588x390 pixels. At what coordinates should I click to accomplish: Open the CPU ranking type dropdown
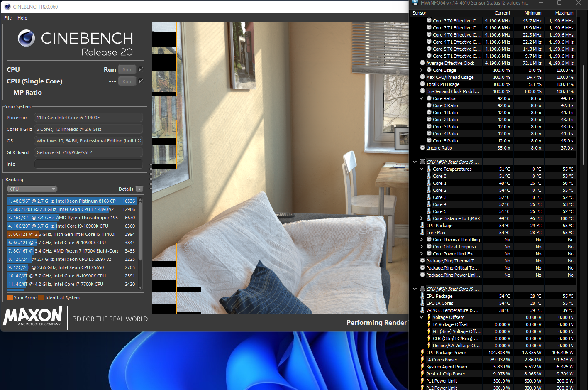(x=32, y=189)
